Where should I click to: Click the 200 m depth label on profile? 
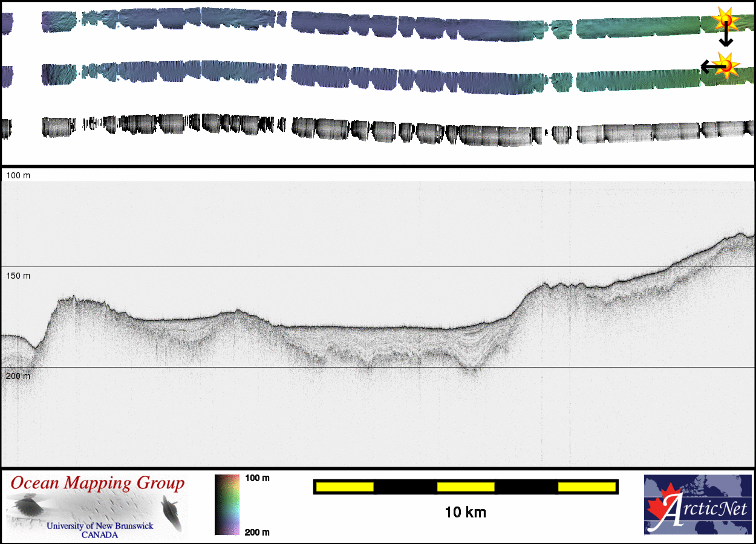(x=18, y=376)
